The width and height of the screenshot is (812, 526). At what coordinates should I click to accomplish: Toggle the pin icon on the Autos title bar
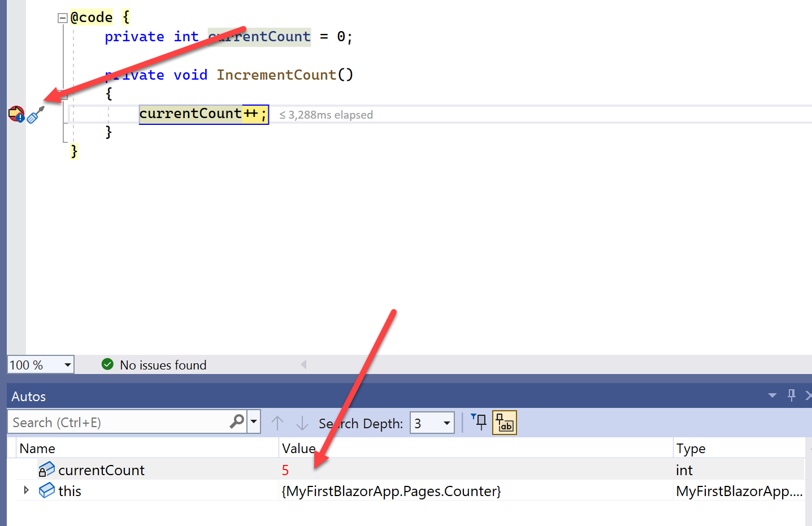tap(791, 395)
